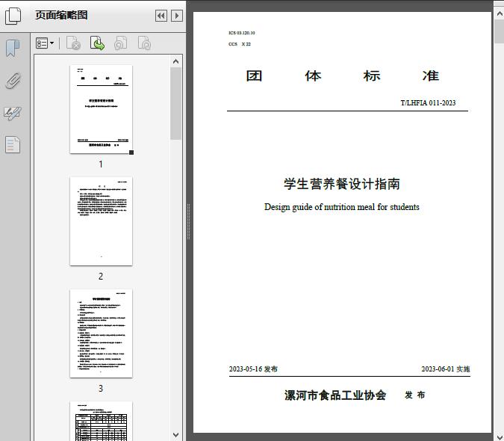Click the document vertical scrollbar thumb
The width and height of the screenshot is (504, 441).
pyautogui.click(x=500, y=31)
